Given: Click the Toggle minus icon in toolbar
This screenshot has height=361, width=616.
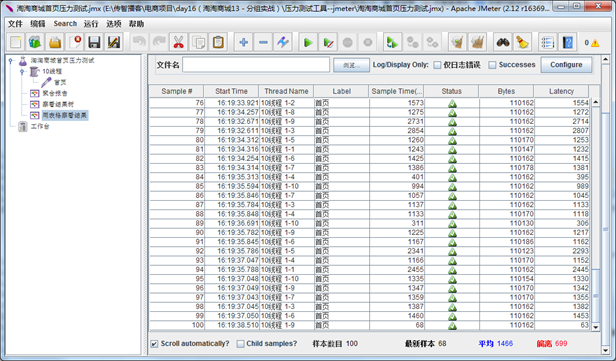Looking at the screenshot, I should click(263, 42).
